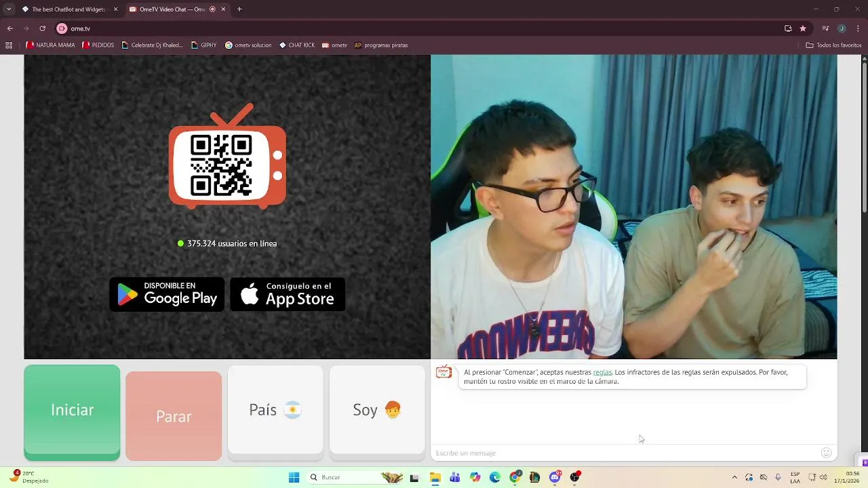Open the 'ometv' bookmark

(x=334, y=45)
